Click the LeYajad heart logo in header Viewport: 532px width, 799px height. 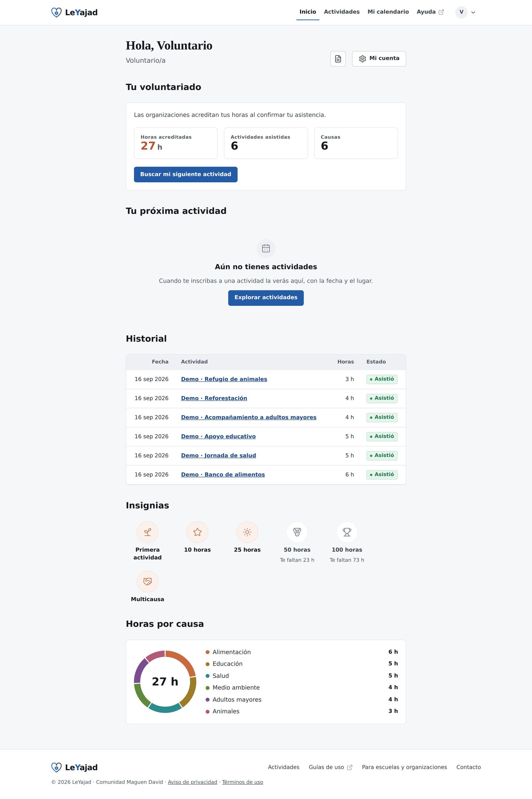[56, 13]
